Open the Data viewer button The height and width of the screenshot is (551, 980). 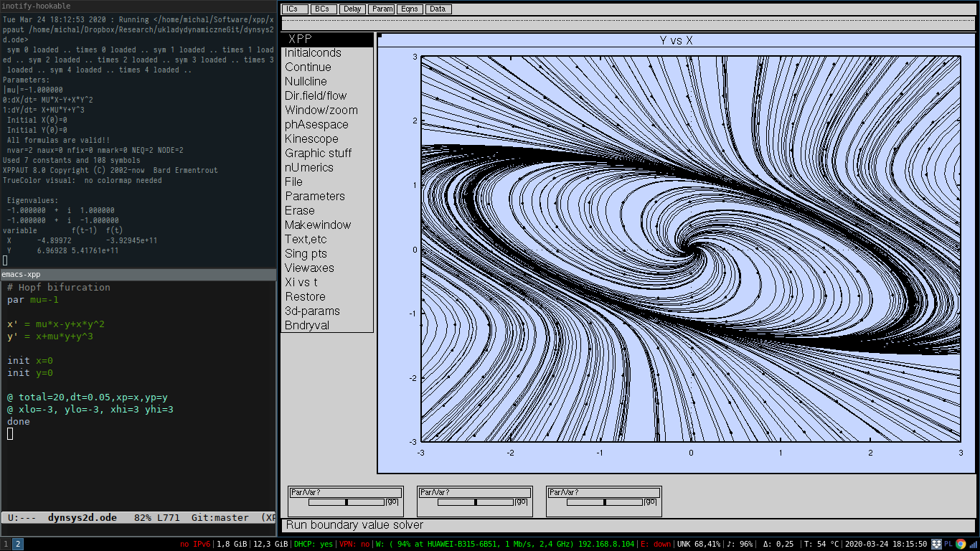coord(438,9)
